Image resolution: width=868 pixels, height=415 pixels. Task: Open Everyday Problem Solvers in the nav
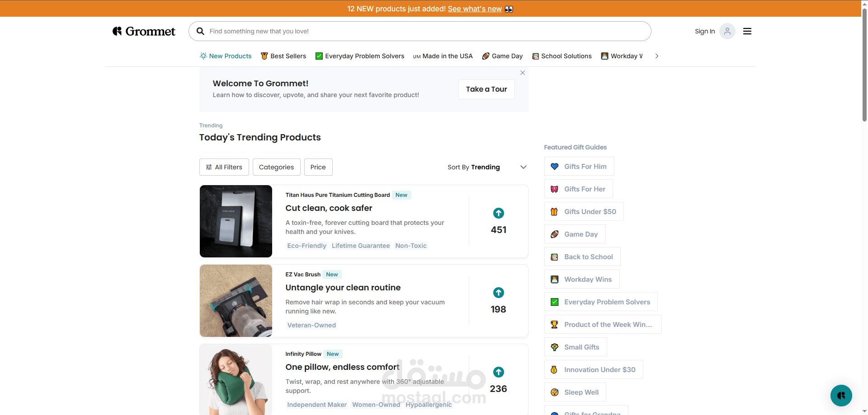coord(360,56)
